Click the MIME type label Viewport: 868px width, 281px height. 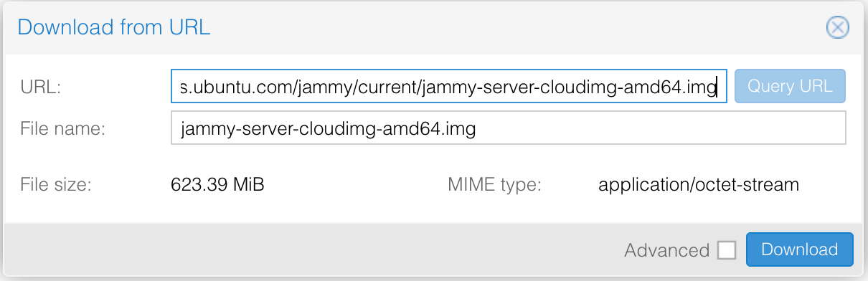pyautogui.click(x=494, y=185)
